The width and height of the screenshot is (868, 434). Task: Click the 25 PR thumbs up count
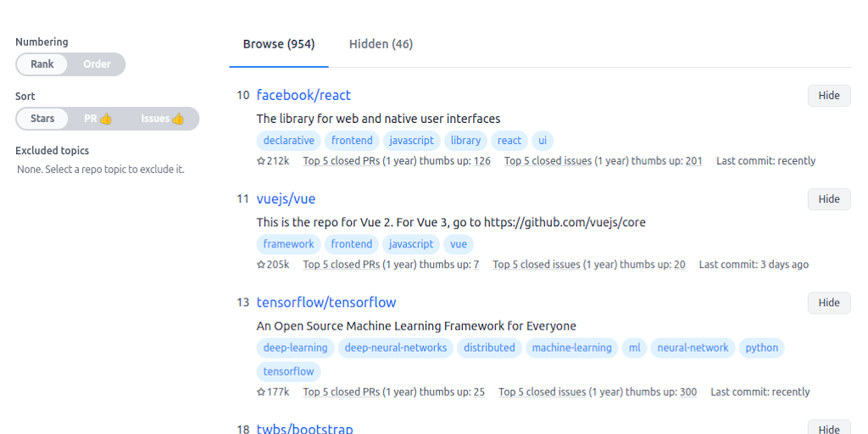point(480,392)
